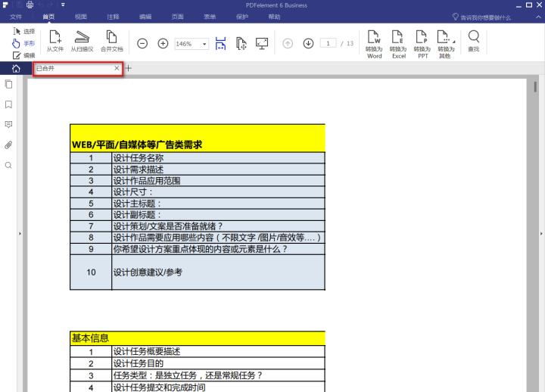This screenshot has height=392, width=545.
Task: Zoom in with the plus icon
Action: (163, 43)
